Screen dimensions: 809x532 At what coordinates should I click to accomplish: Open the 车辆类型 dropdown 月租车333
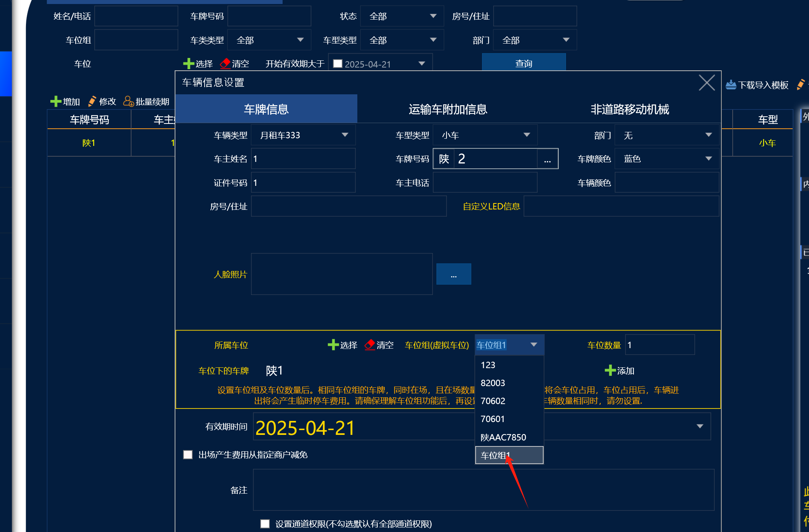[x=303, y=135]
